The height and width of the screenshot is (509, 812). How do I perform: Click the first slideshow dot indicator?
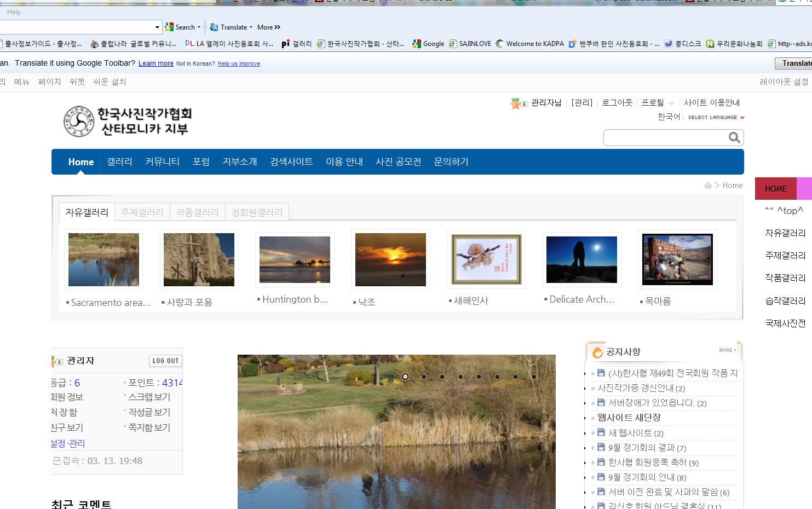coord(405,377)
